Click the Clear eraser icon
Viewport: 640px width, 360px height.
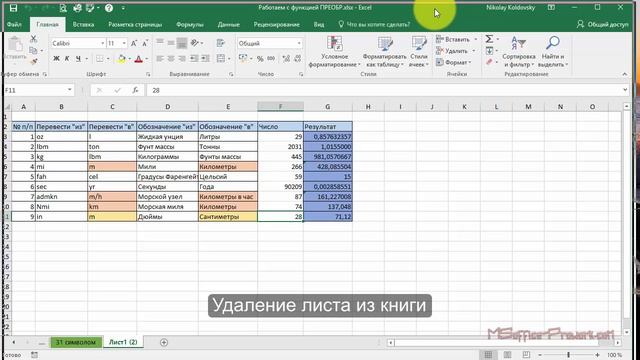489,62
